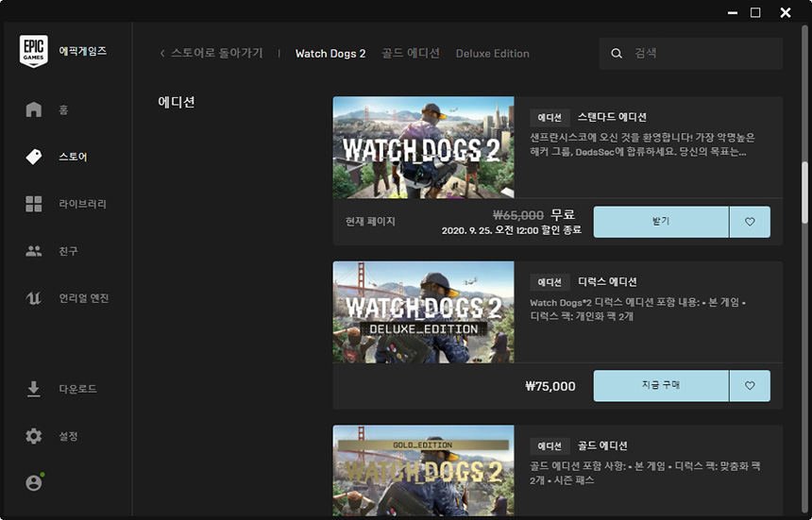Go to 다운로드 menu label

tap(77, 389)
